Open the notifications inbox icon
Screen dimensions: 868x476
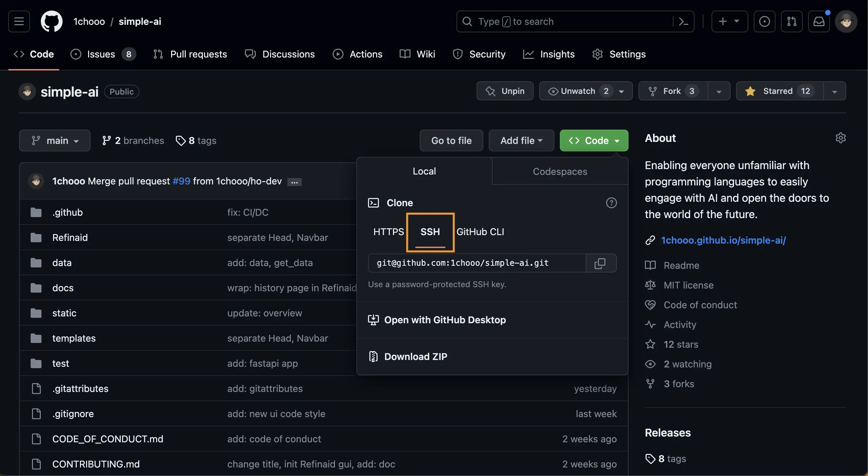click(819, 21)
